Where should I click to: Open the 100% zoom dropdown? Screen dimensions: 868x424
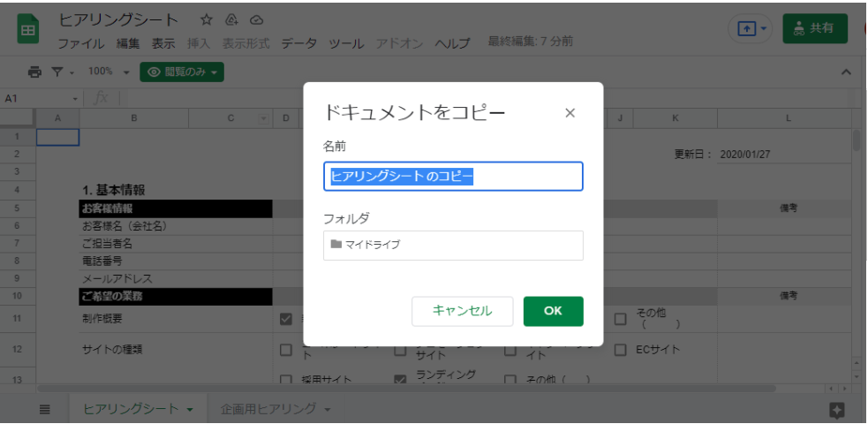[109, 72]
